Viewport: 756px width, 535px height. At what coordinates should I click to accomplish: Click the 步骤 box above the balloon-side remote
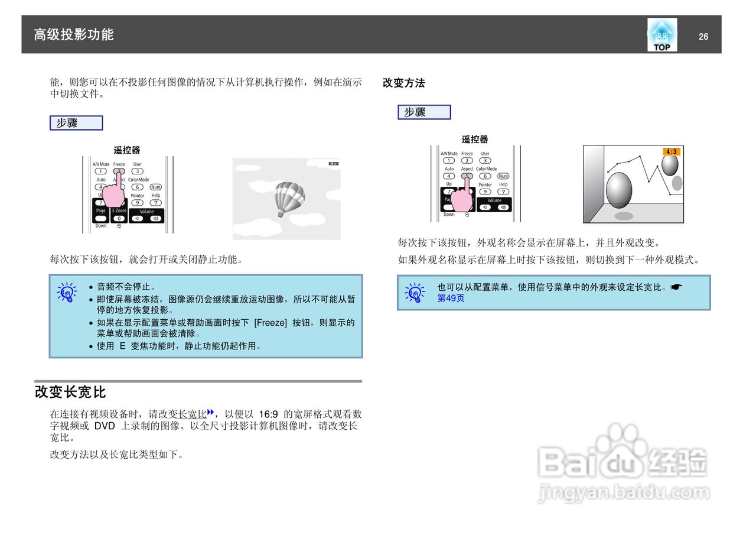coord(76,123)
